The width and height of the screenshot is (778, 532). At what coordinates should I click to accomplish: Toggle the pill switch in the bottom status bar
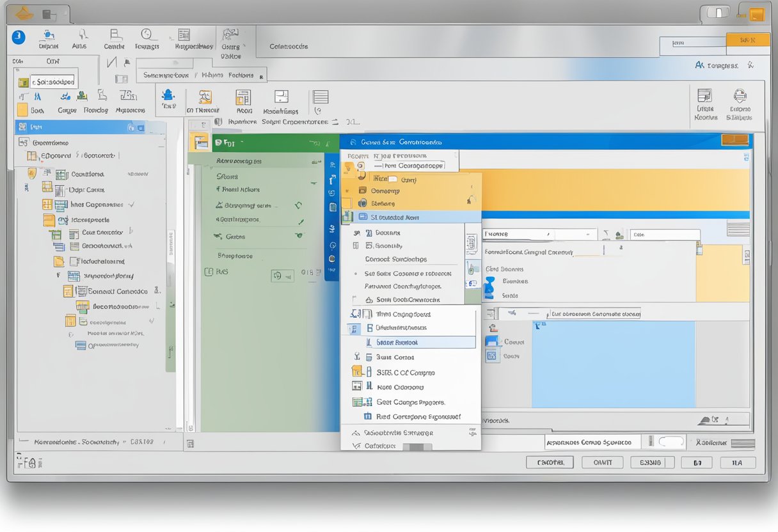[x=671, y=441]
